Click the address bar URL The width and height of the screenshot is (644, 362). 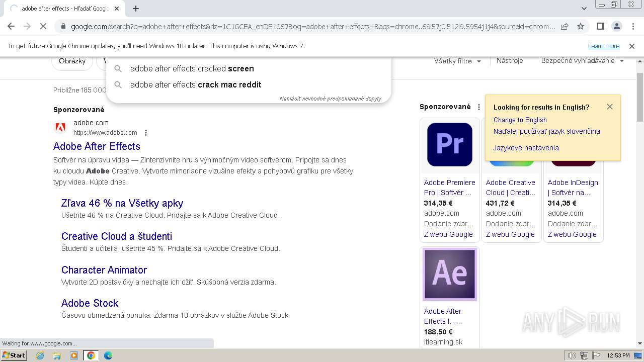312,26
